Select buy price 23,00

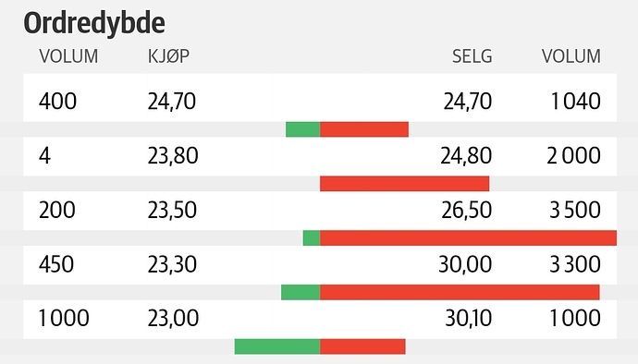point(173,318)
